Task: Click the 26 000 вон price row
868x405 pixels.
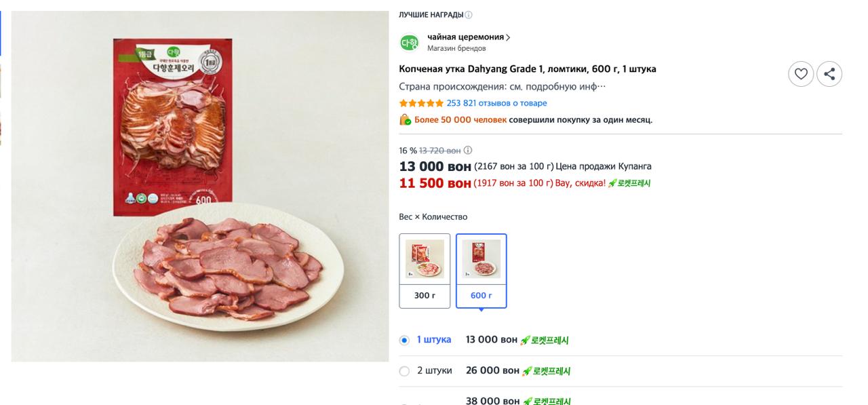Action: pos(620,371)
